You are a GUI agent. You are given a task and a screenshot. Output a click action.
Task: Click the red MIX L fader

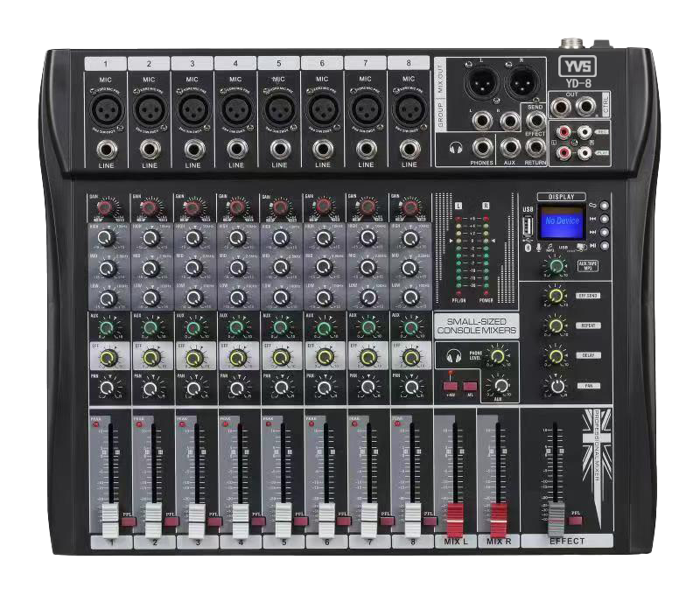click(x=454, y=520)
